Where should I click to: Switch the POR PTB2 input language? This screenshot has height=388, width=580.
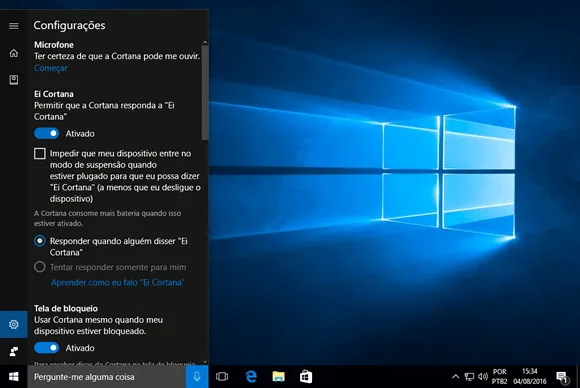point(500,377)
